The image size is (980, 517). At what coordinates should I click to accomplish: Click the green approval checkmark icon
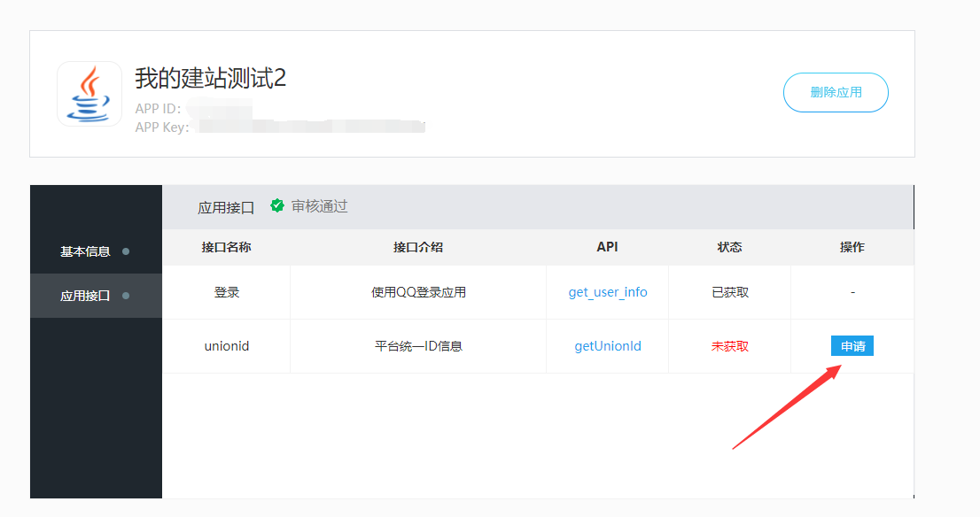(277, 205)
